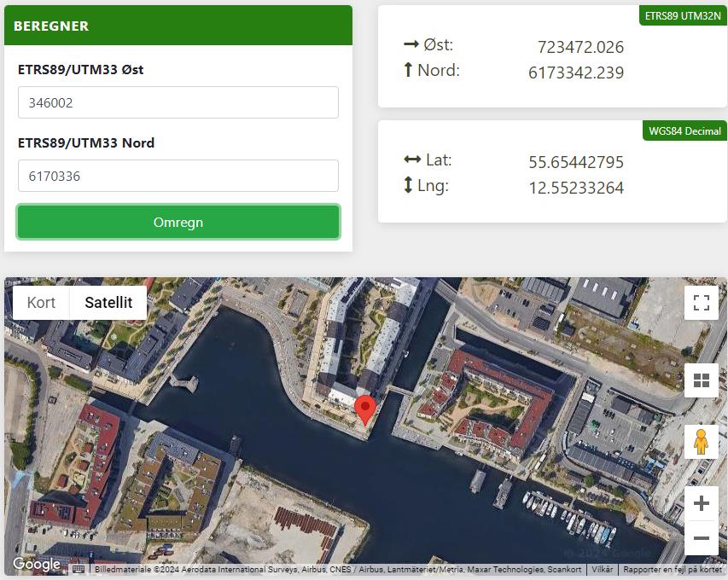Switch map to Kort view

coord(41,303)
